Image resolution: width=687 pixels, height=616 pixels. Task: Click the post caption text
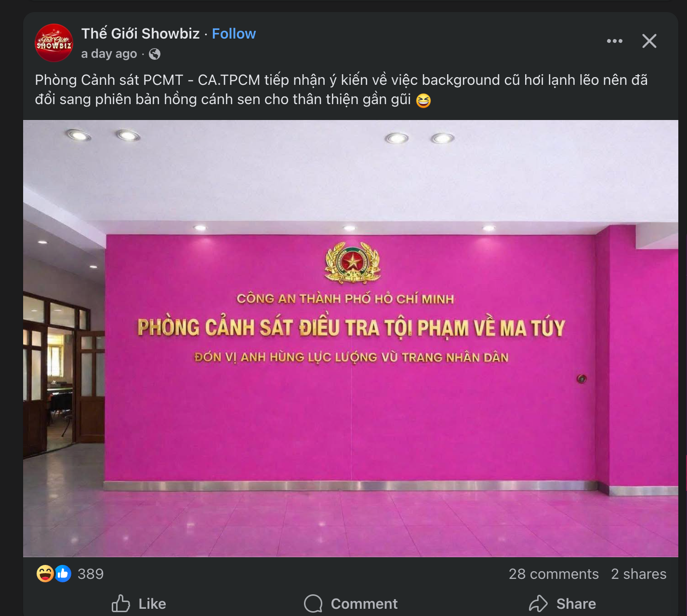pyautogui.click(x=341, y=90)
